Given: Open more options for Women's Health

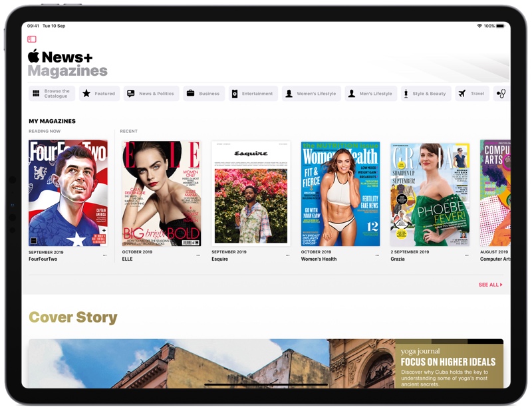Looking at the screenshot, I should tap(377, 255).
